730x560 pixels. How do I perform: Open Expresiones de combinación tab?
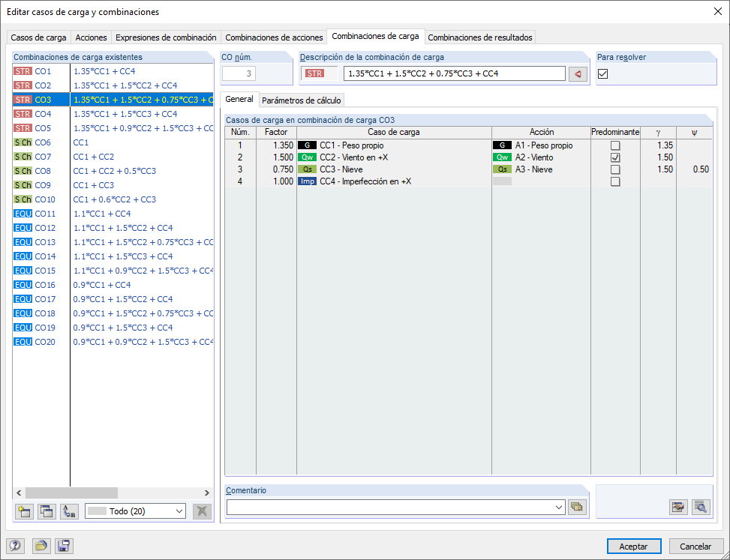click(x=166, y=37)
